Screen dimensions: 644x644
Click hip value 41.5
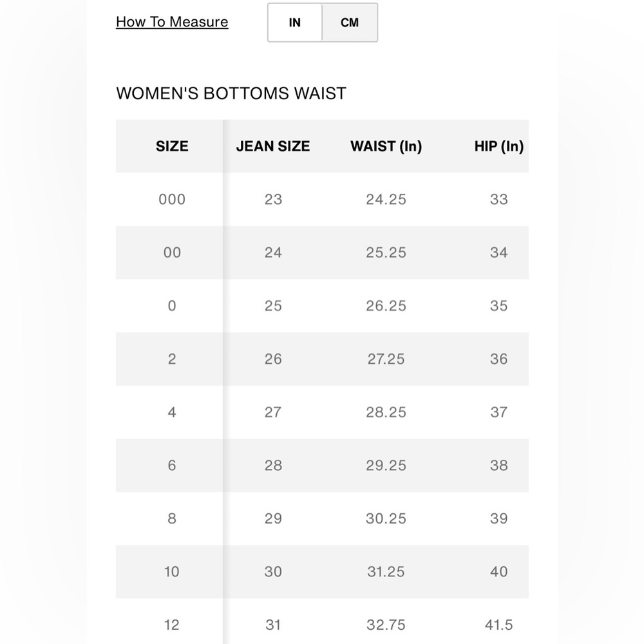click(498, 625)
